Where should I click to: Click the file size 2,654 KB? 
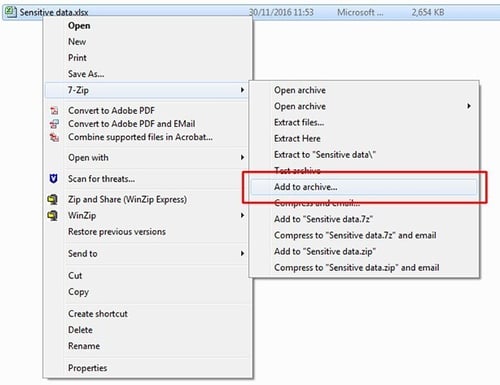coord(428,12)
